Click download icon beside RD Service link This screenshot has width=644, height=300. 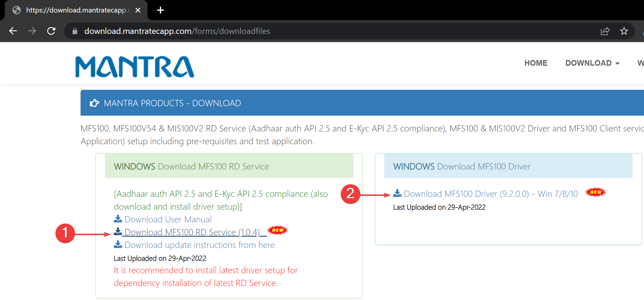118,232
